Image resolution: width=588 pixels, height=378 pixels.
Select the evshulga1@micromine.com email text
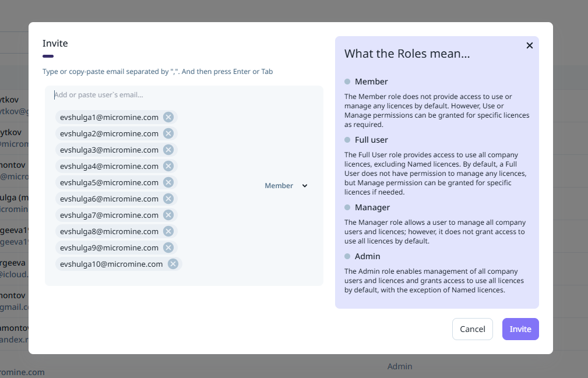click(109, 117)
